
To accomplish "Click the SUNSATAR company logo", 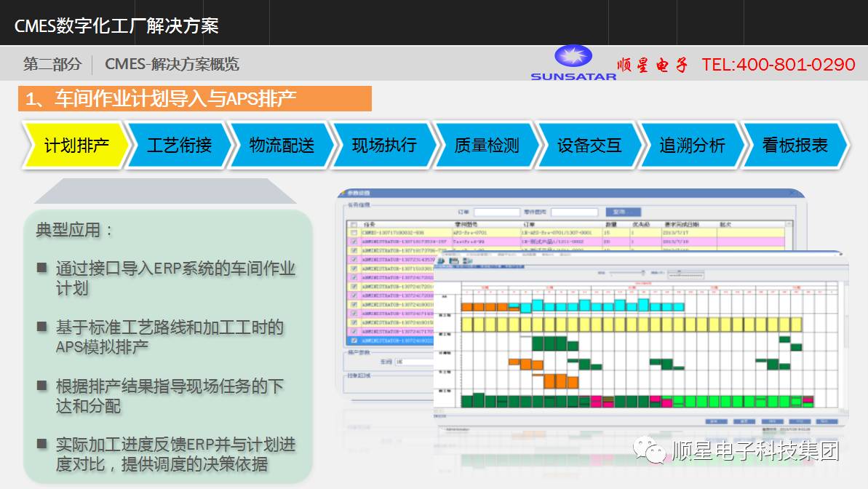I will click(x=573, y=63).
